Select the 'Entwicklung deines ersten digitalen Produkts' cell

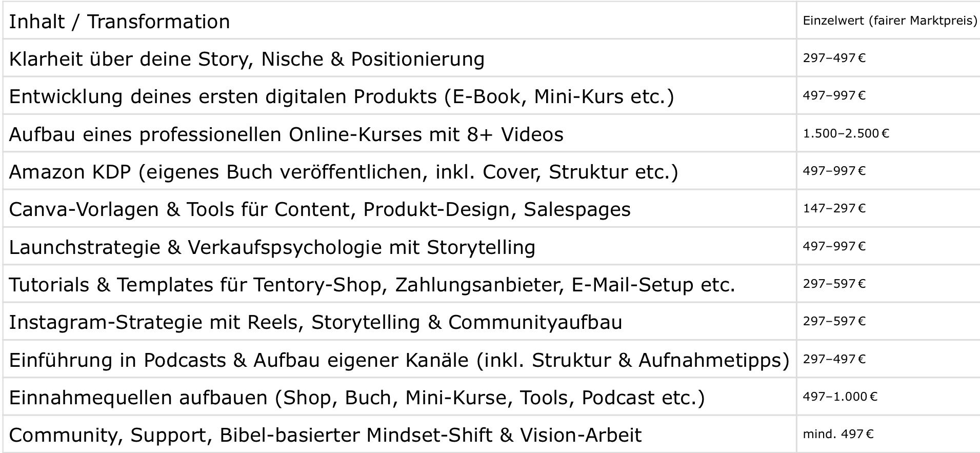click(x=399, y=95)
